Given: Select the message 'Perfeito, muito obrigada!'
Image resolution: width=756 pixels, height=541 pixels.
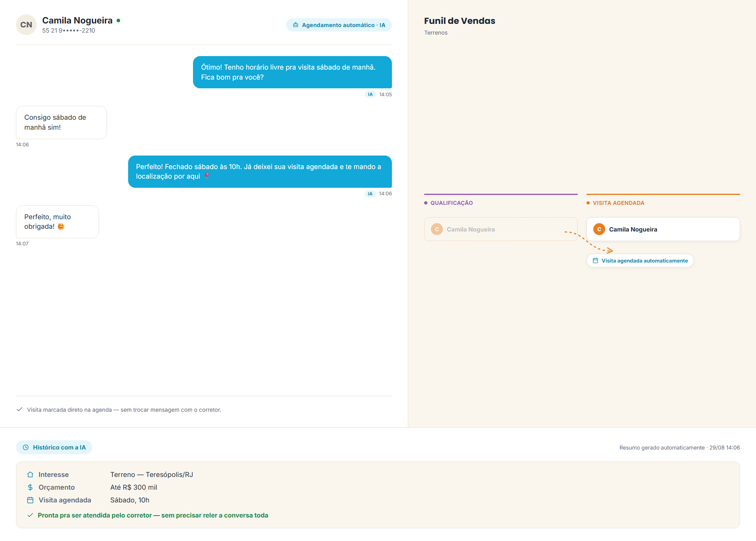Looking at the screenshot, I should (x=57, y=222).
